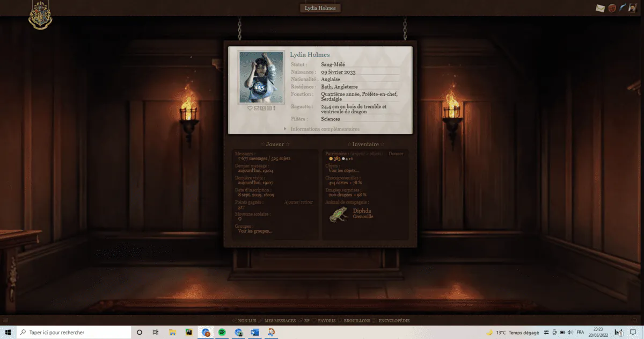Open File Explorer from the taskbar
This screenshot has width=644, height=339.
click(x=173, y=333)
